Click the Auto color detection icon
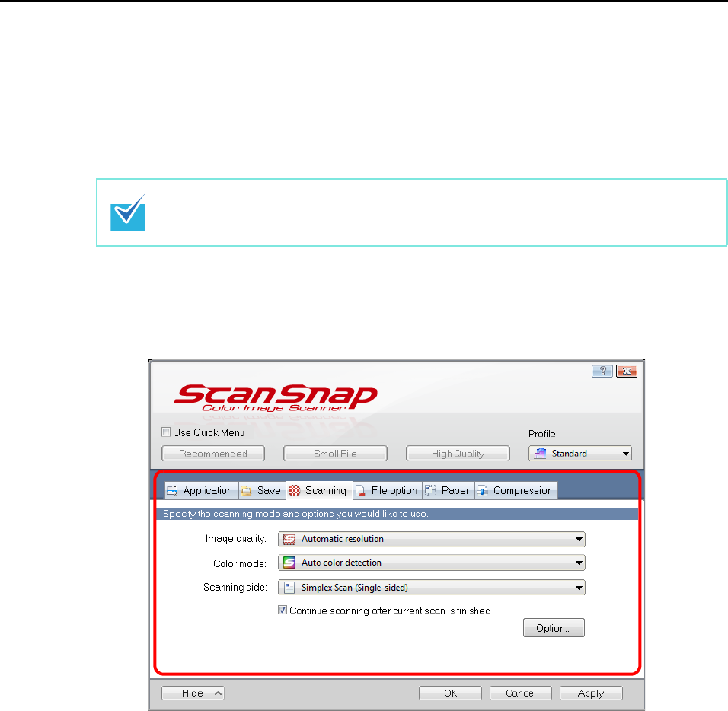 pos(289,563)
